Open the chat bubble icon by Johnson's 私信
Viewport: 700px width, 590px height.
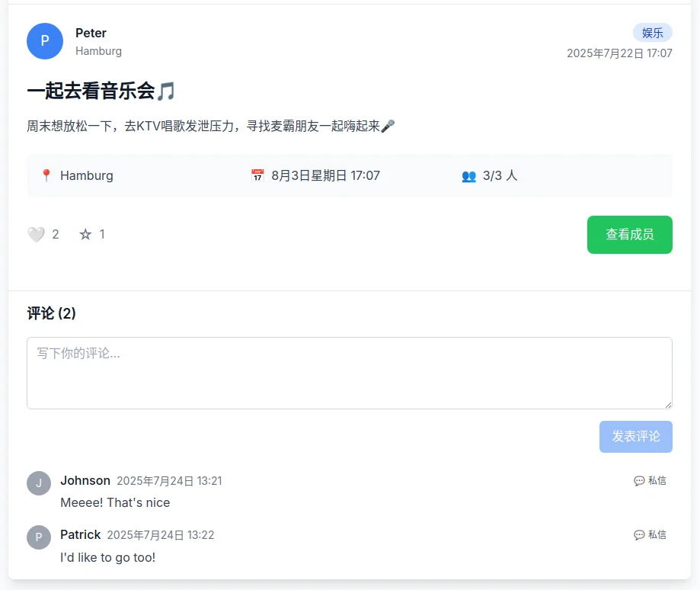(638, 480)
